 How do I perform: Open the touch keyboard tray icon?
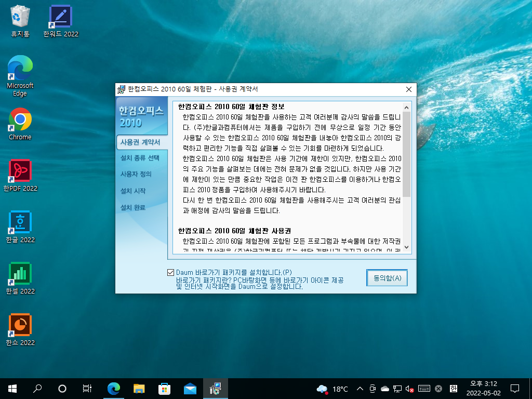coord(424,389)
